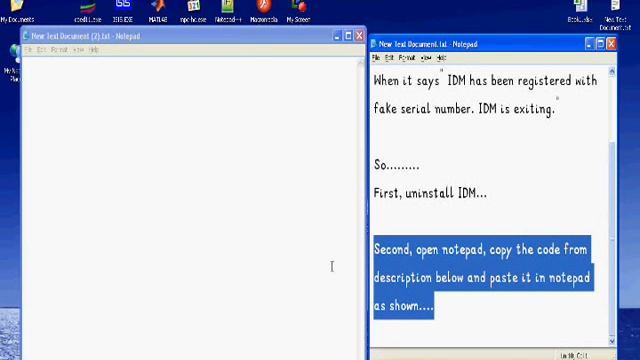
Task: Click the line 'When it says IDM has been registered with'
Action: 485,80
